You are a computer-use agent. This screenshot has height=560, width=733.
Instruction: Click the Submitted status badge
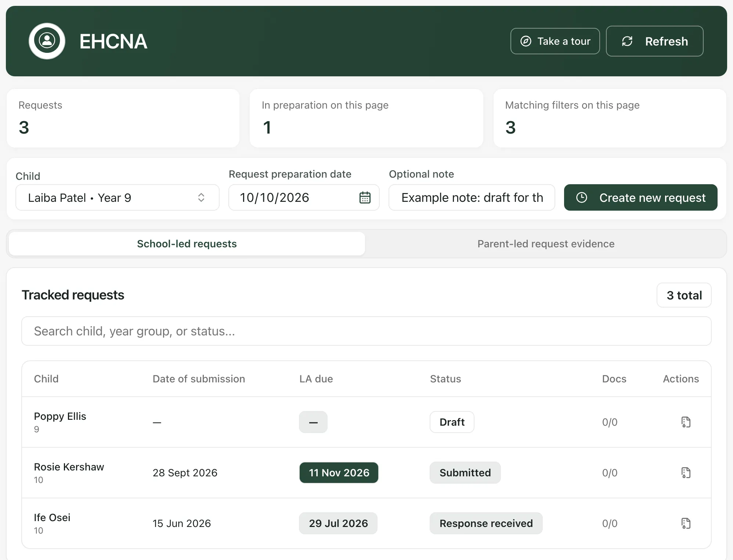tap(465, 473)
